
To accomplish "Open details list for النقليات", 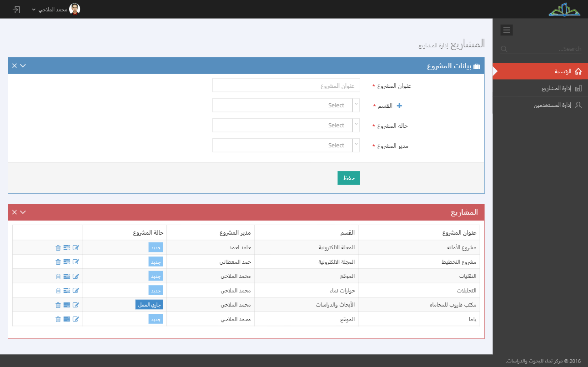I will tap(67, 277).
